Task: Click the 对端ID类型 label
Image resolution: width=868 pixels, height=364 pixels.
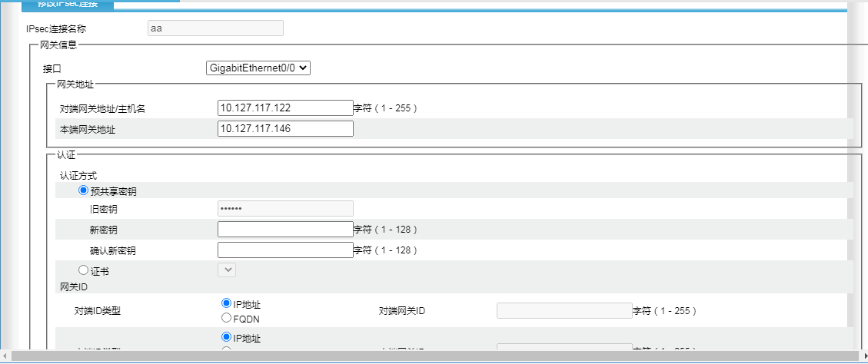Action: coord(98,311)
